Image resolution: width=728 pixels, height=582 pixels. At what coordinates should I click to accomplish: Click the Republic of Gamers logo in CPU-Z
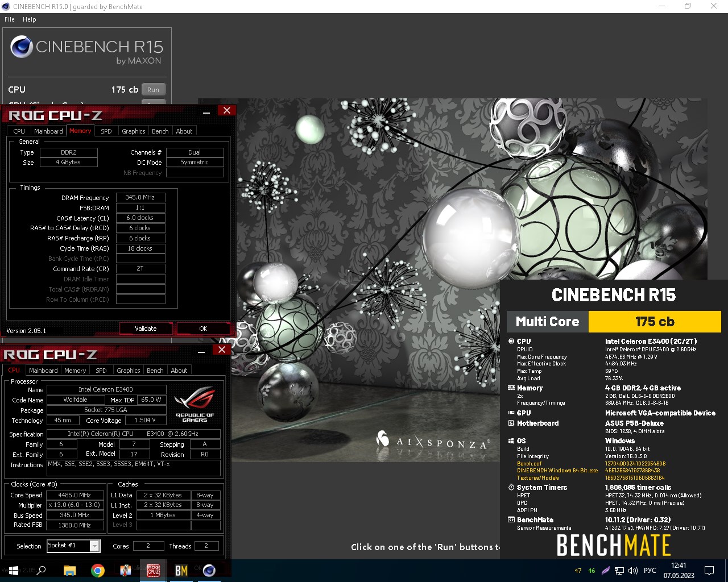click(x=195, y=404)
